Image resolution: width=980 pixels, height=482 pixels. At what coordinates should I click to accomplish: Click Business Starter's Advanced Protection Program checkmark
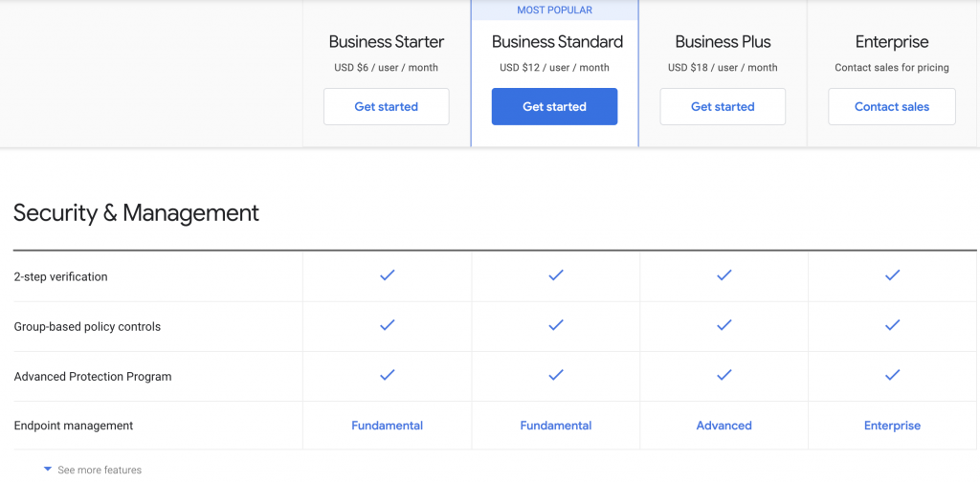tap(387, 375)
